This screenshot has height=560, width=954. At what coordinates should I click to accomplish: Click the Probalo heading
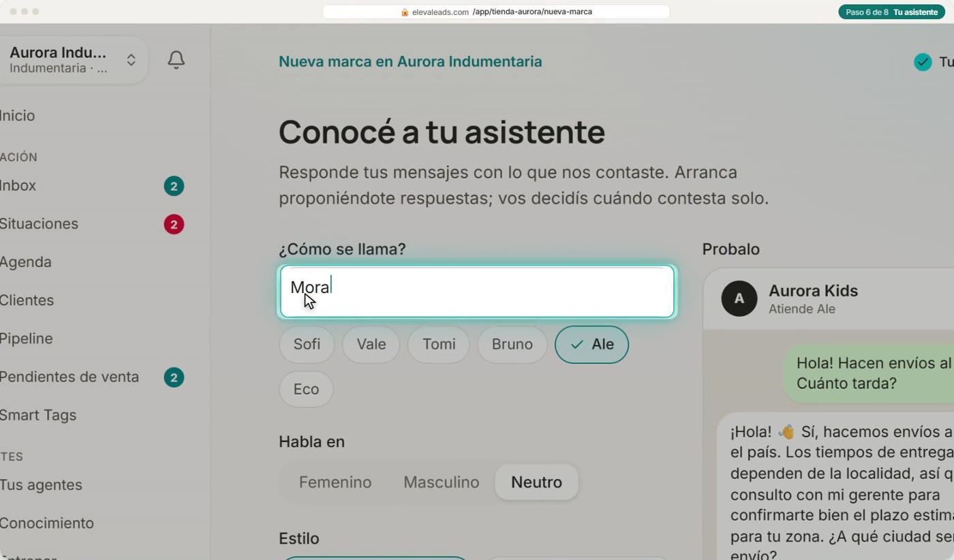[x=731, y=249]
